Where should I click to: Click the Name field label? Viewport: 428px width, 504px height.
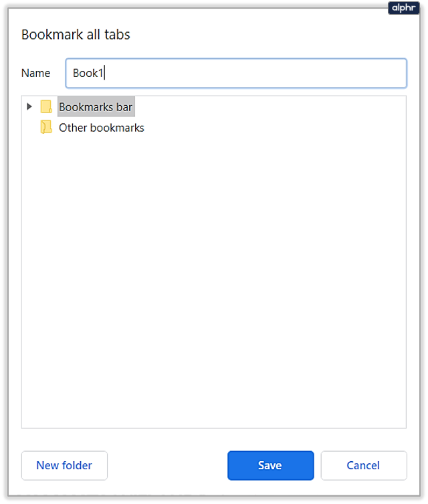click(x=36, y=74)
